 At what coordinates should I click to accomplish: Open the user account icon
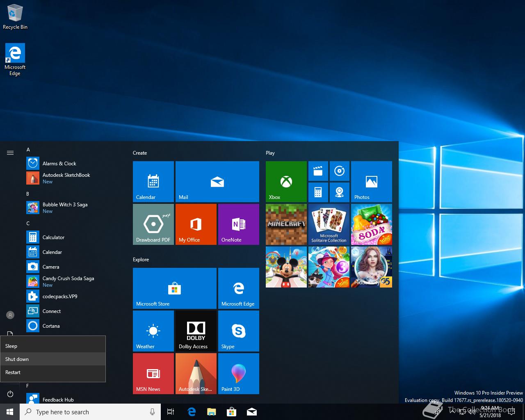10,315
